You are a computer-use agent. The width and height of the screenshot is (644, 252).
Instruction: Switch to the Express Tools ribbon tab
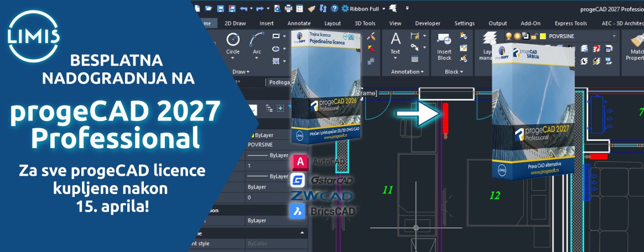click(571, 23)
